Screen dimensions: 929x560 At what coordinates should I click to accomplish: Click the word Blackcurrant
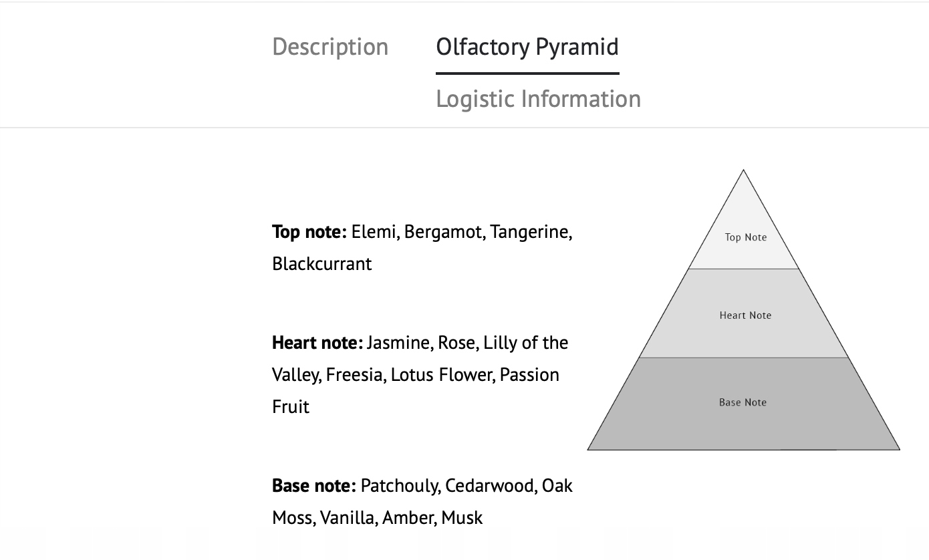pos(321,264)
